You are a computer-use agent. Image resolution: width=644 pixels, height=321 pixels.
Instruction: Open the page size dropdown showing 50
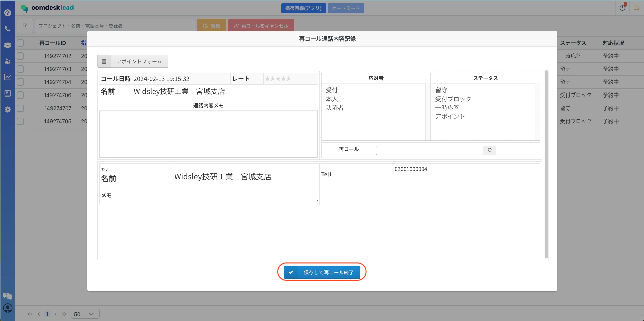85,314
